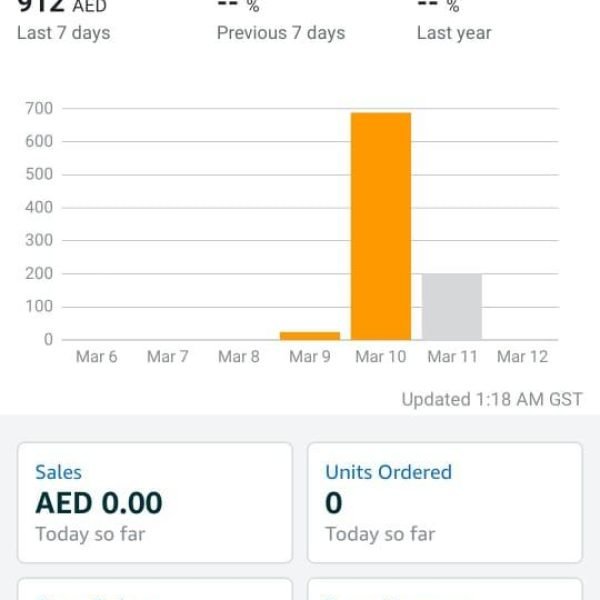Screen dimensions: 600x600
Task: Tap the partially visible bottom-left card
Action: pyautogui.click(x=155, y=590)
